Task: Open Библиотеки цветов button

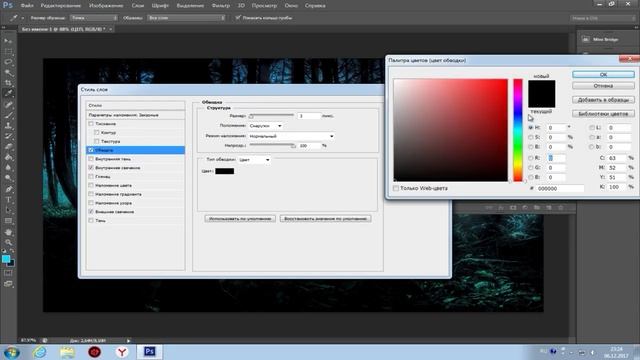Action: 603,113
